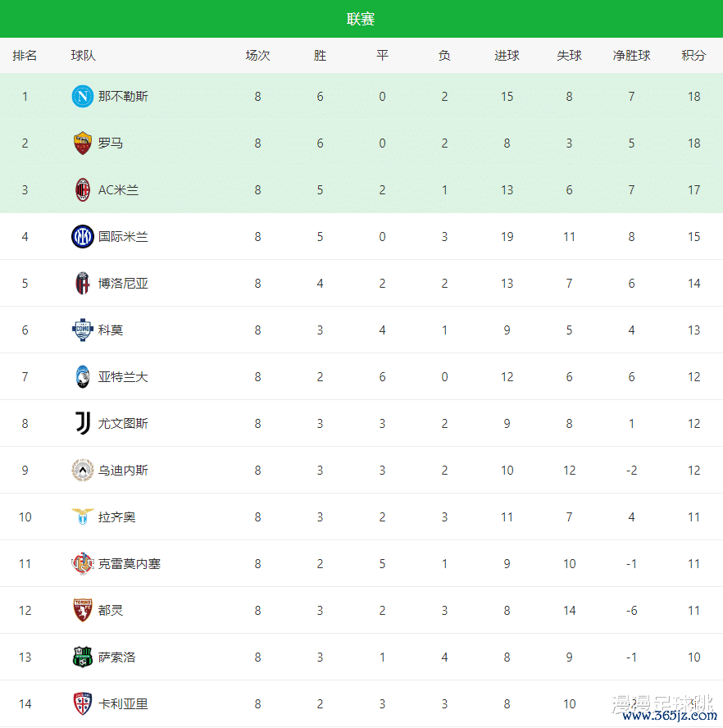
Task: Click the AC Milan badge icon
Action: click(x=83, y=190)
